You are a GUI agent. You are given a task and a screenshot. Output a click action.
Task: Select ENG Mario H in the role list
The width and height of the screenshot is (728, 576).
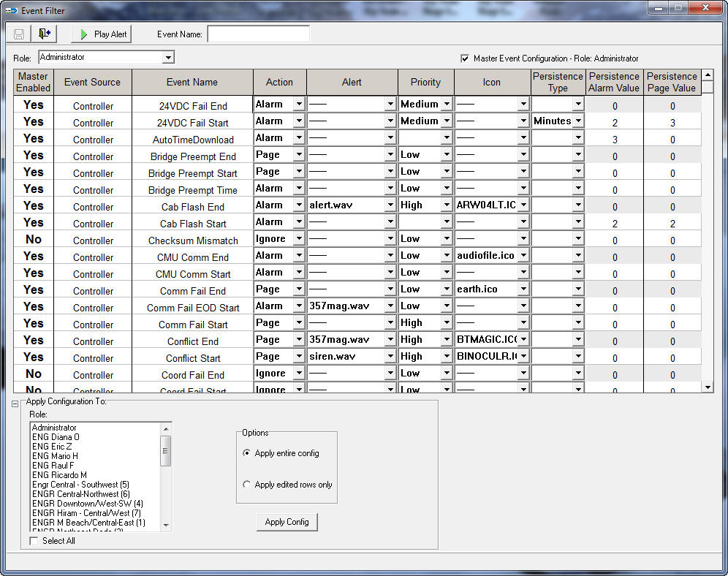[55, 456]
